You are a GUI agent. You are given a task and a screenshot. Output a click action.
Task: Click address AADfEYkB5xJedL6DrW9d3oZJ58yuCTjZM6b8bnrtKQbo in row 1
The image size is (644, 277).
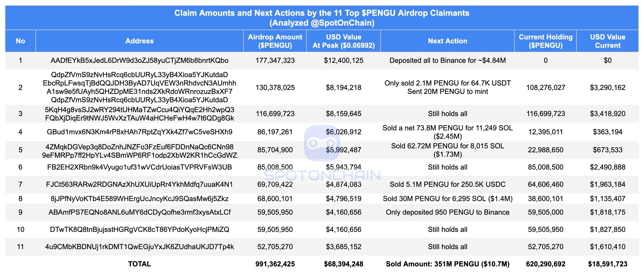pos(139,61)
